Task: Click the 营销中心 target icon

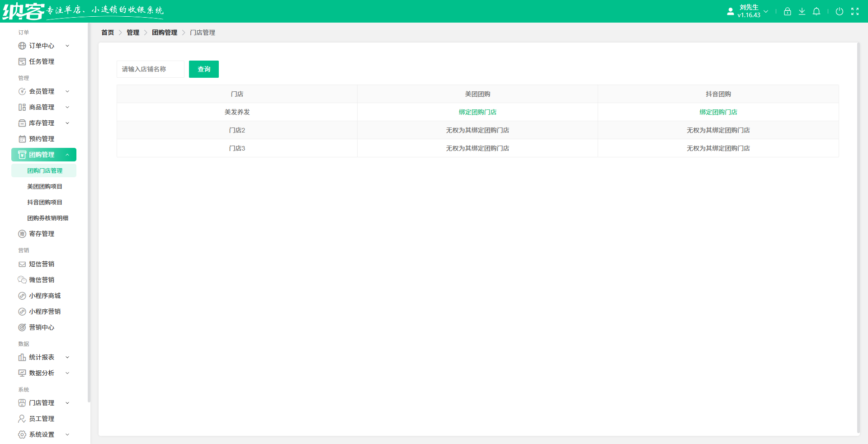Action: coord(22,327)
